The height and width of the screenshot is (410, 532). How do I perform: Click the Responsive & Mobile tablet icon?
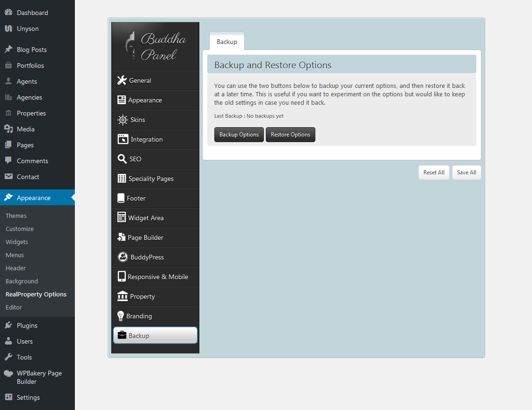[x=121, y=277]
